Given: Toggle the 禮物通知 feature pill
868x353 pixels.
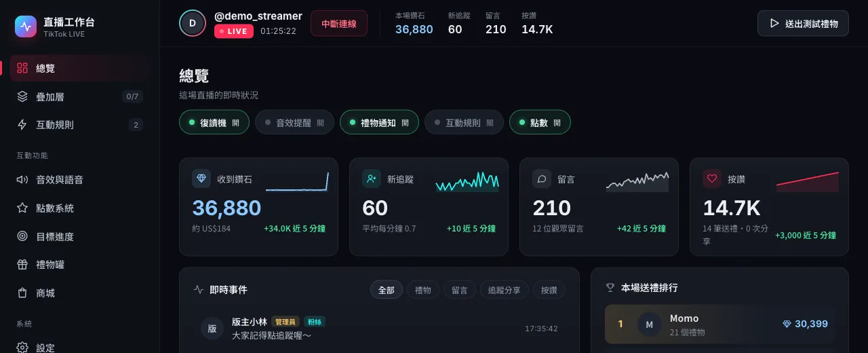Looking at the screenshot, I should [x=379, y=123].
